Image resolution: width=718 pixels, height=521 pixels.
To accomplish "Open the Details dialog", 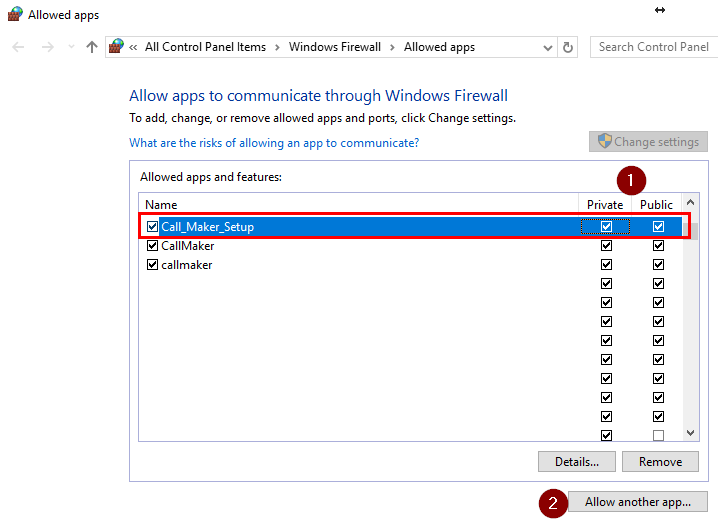I will click(577, 461).
